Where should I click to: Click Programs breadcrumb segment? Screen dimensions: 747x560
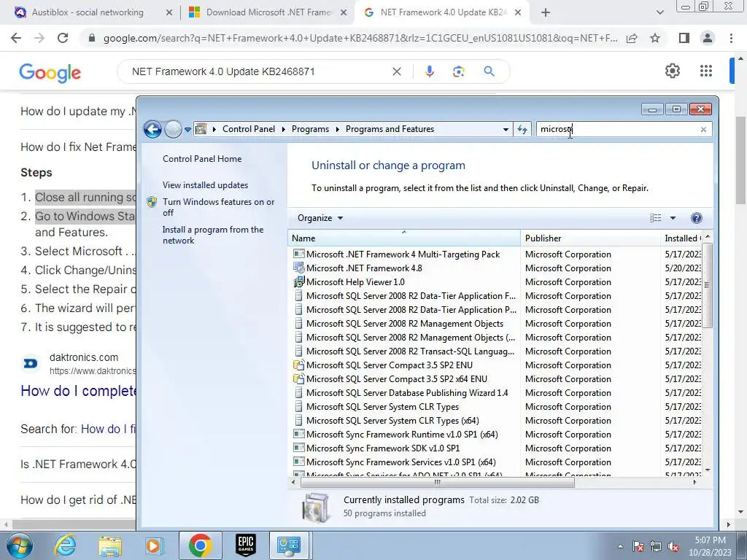coord(310,129)
